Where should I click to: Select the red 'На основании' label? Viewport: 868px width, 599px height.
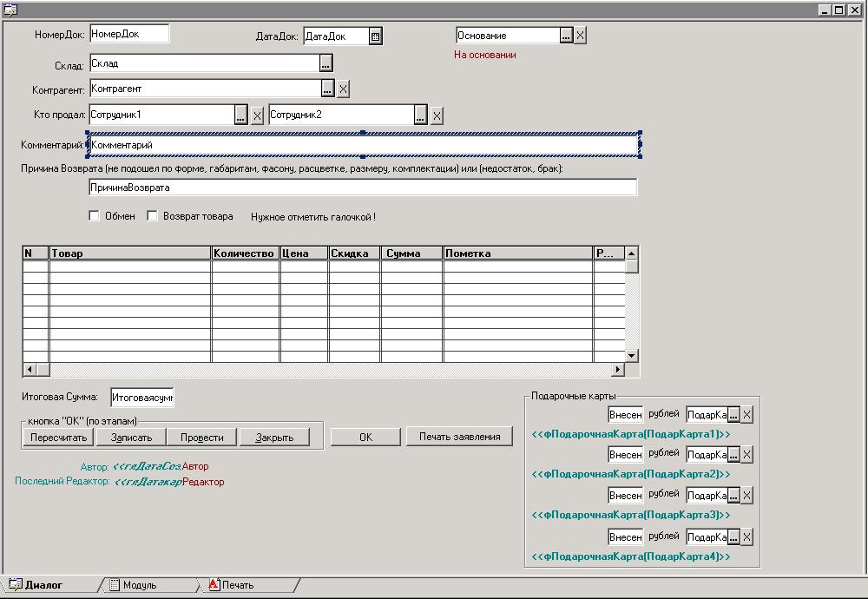click(x=485, y=55)
